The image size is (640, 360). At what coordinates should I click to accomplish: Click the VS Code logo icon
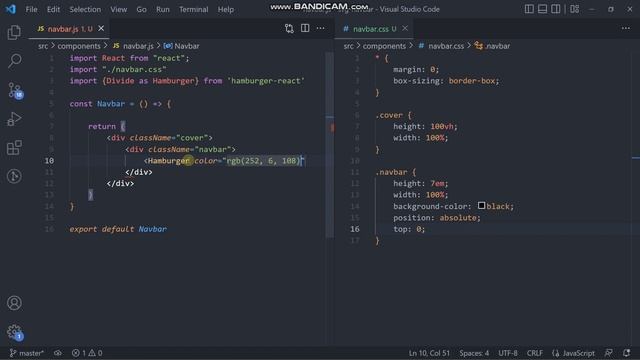[11, 9]
